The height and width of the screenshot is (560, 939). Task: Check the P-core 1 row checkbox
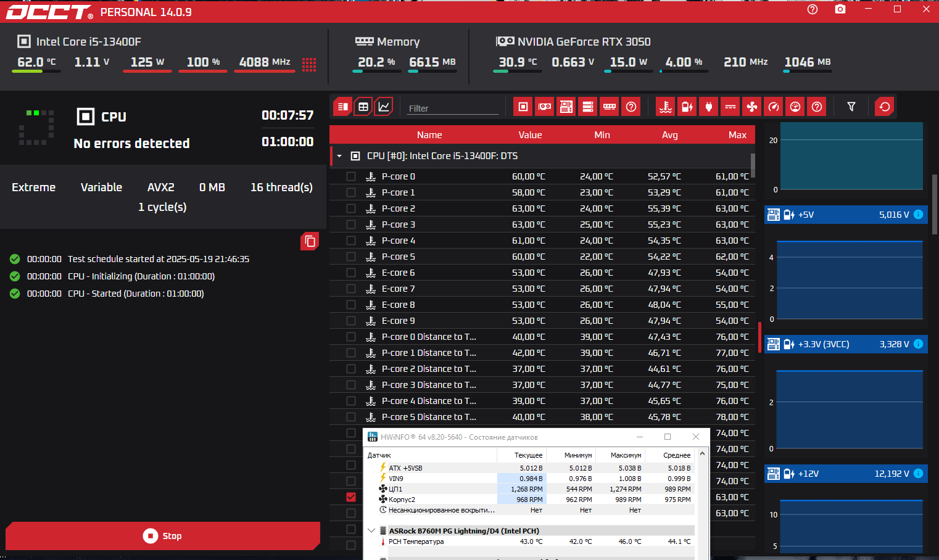(351, 192)
